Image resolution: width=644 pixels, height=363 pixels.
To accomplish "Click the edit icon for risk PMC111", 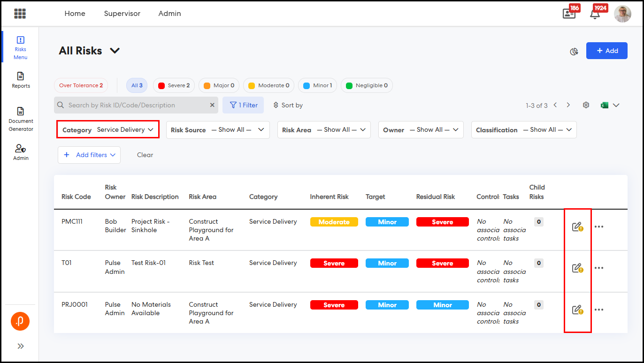I will (577, 227).
